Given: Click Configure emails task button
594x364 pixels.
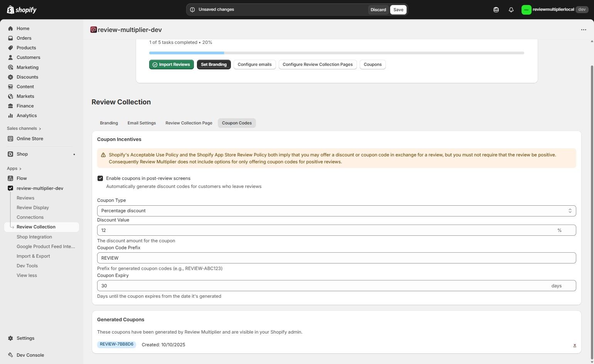Looking at the screenshot, I should point(254,65).
